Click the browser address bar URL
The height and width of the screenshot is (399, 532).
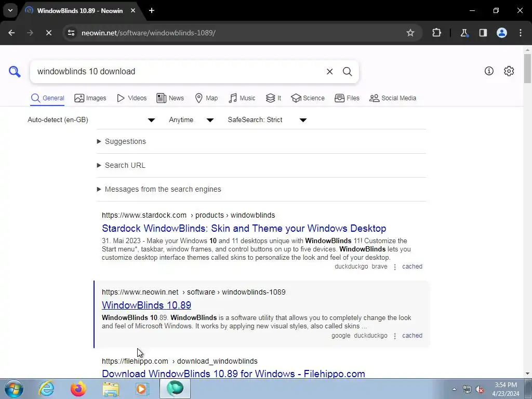(148, 33)
